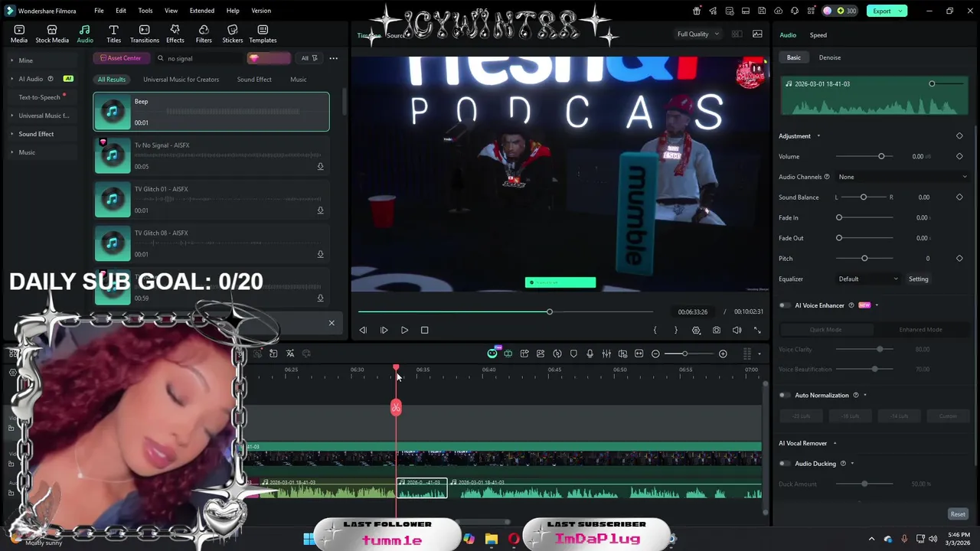Switch to the Denoise tab
The height and width of the screenshot is (551, 980).
coord(830,57)
